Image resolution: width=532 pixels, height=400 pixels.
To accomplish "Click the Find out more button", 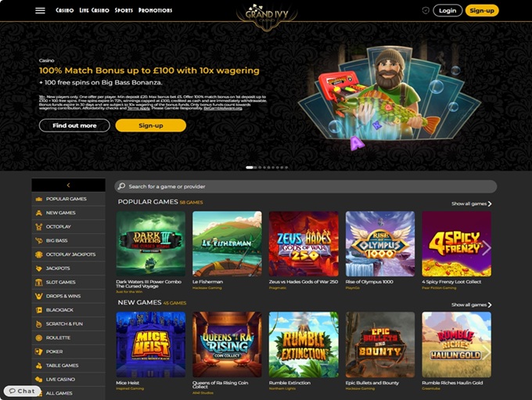I will click(x=74, y=125).
